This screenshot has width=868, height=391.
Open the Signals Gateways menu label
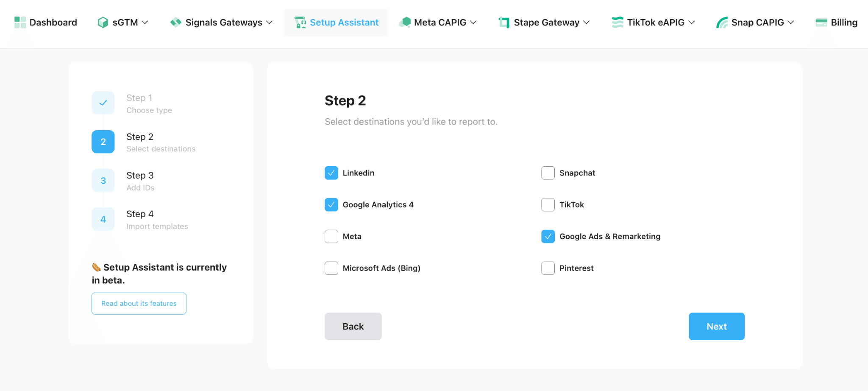pyautogui.click(x=224, y=22)
